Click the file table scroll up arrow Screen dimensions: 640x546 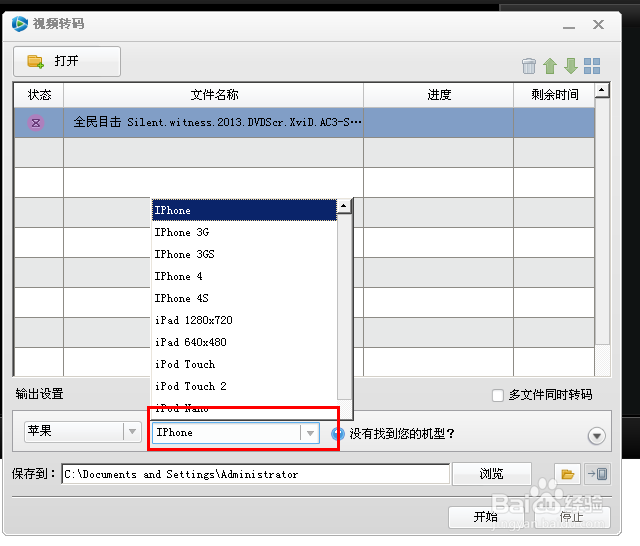602,90
